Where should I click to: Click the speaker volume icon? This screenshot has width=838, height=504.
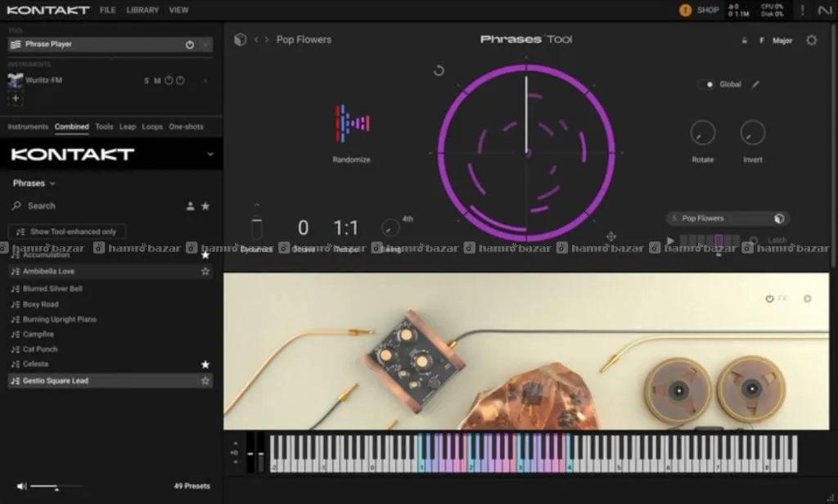[21, 486]
